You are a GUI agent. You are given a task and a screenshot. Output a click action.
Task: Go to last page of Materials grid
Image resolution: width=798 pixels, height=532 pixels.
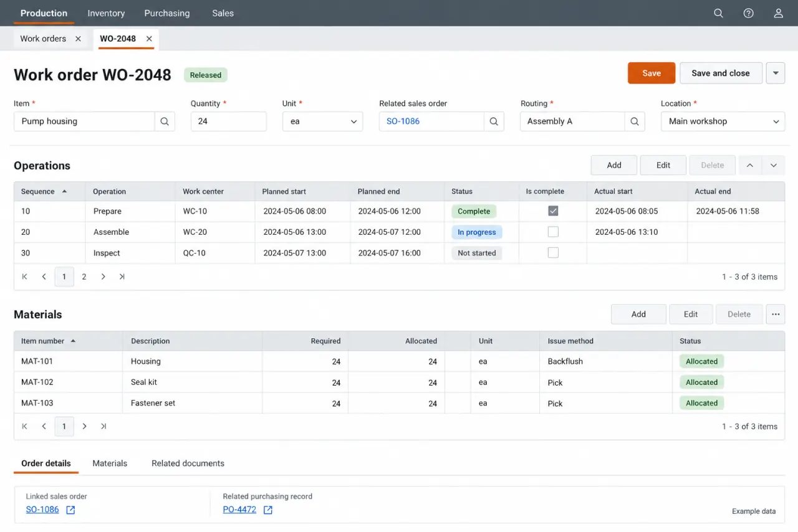(103, 427)
